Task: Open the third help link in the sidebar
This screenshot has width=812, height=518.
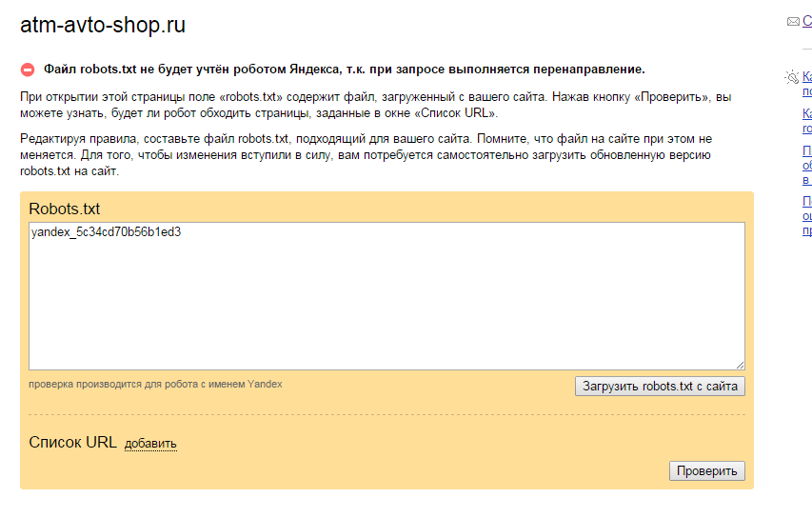Action: click(x=806, y=165)
